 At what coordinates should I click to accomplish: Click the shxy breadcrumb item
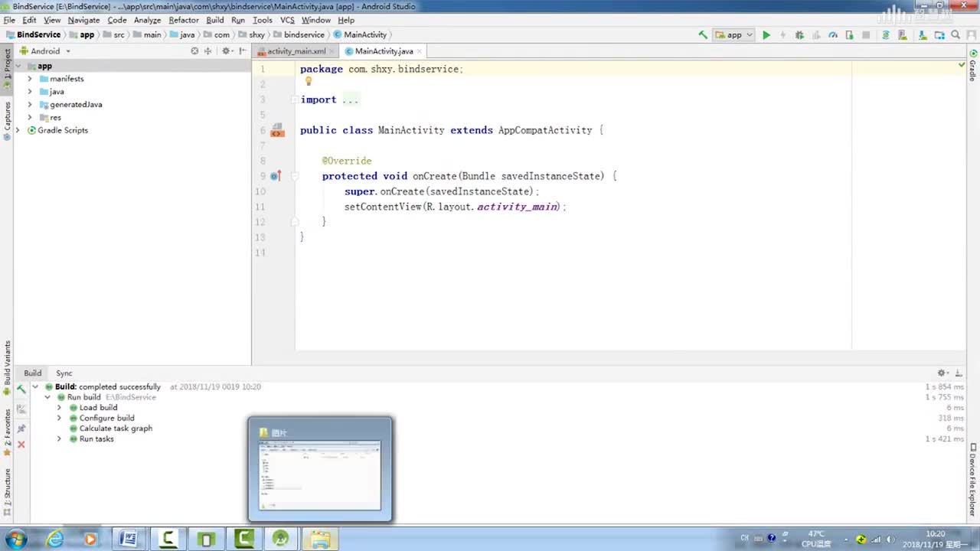point(251,35)
